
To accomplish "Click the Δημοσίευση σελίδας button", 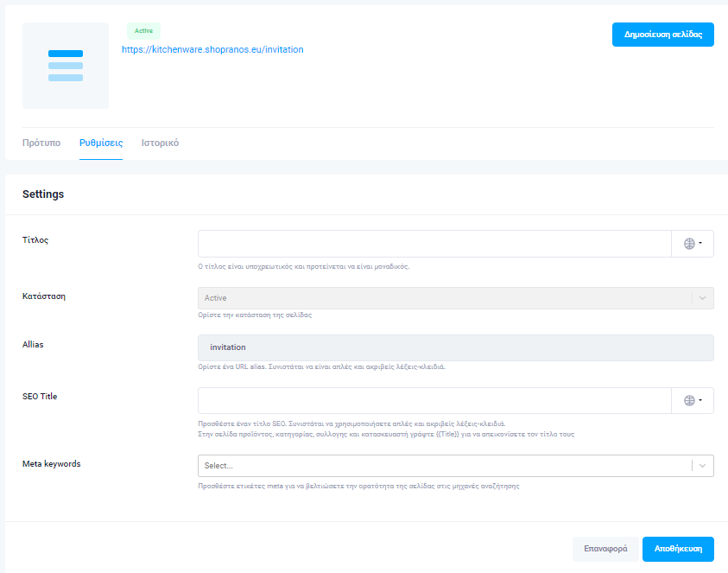I will [x=662, y=35].
